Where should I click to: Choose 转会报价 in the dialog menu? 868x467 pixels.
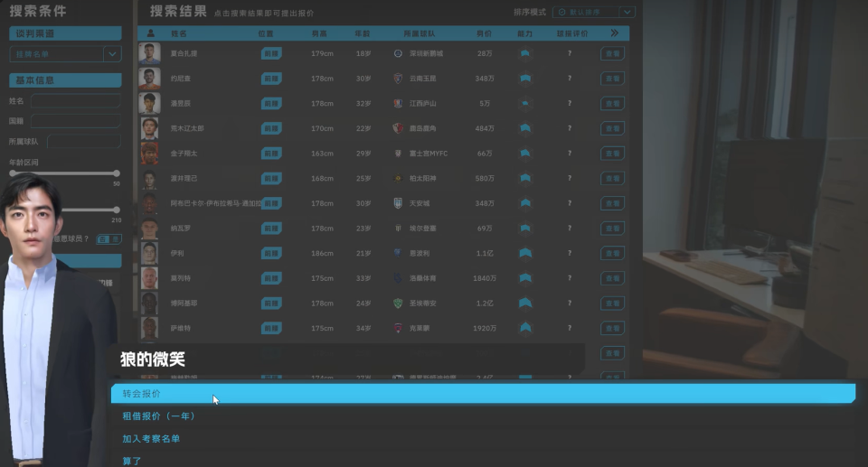[483, 394]
